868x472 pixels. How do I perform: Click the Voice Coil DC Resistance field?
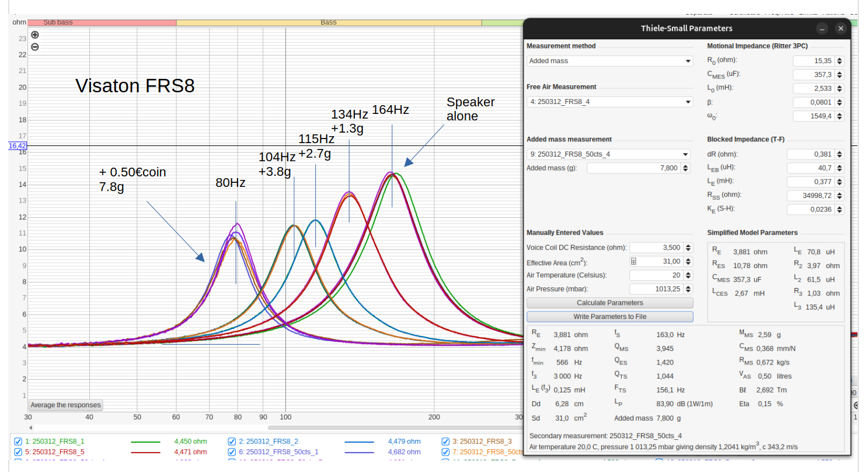pyautogui.click(x=656, y=248)
